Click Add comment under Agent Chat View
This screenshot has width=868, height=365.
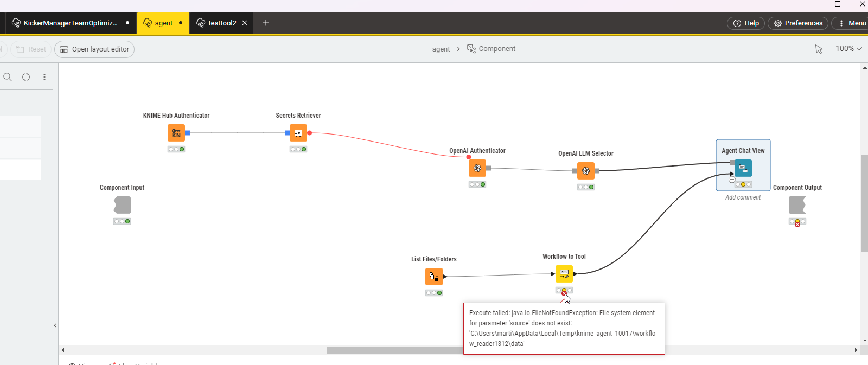click(743, 197)
